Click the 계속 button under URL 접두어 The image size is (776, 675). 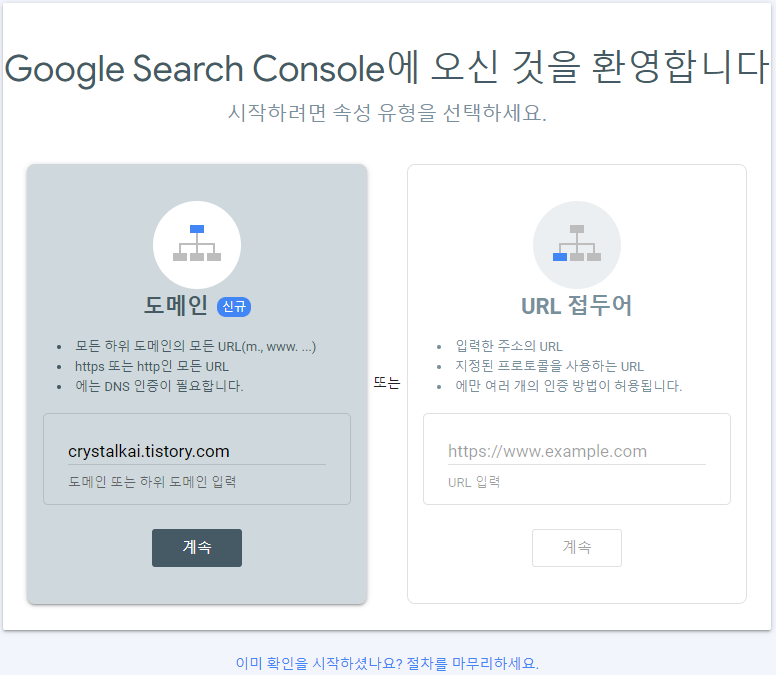(577, 548)
